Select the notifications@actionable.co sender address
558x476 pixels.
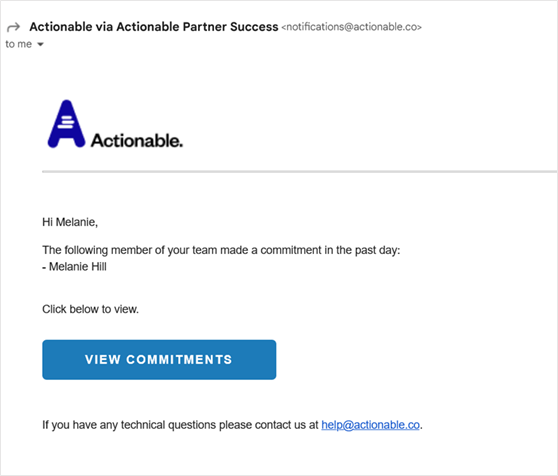(352, 27)
